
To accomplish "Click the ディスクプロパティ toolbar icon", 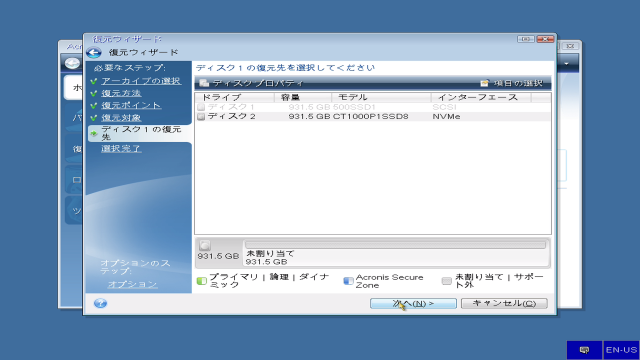I will click(204, 83).
